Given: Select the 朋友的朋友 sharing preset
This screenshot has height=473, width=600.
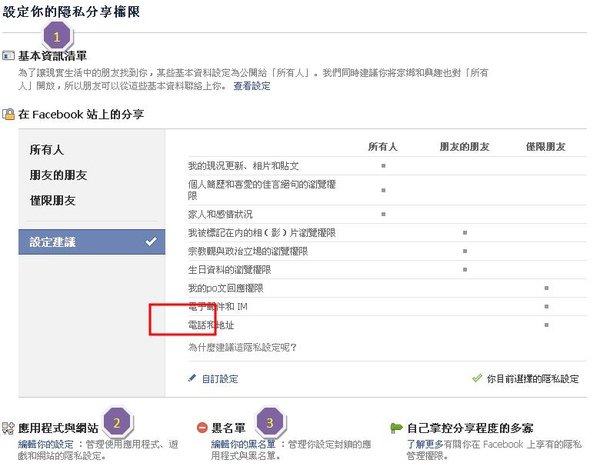Looking at the screenshot, I should point(58,175).
